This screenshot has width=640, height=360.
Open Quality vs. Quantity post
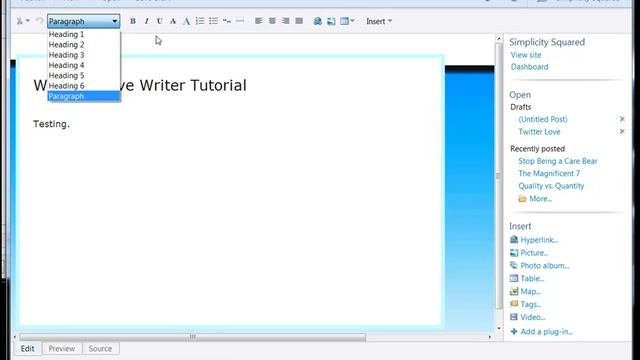(551, 186)
